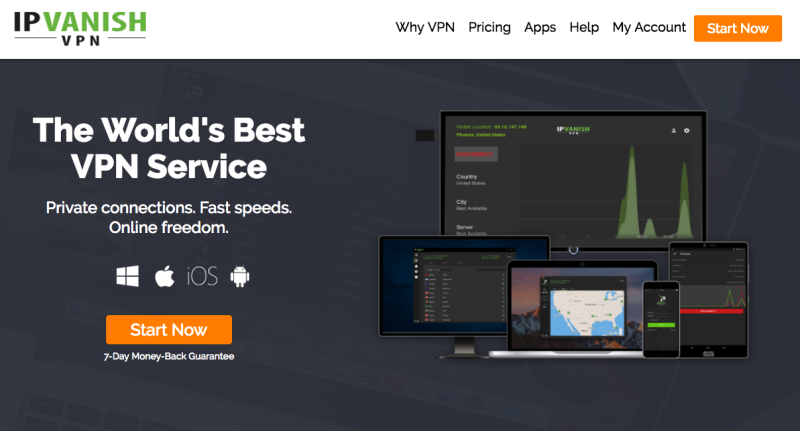Screen dimensions: 800x431
Task: Click the tablet app screenshot
Action: tap(708, 300)
